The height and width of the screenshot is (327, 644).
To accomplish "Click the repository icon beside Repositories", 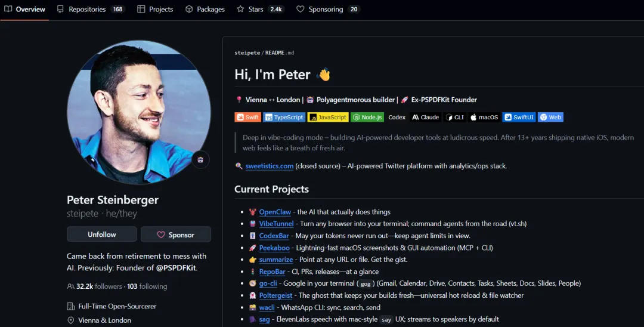I will [x=60, y=9].
